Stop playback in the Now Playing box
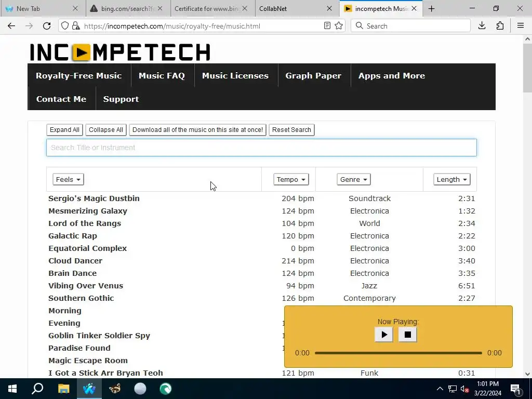The image size is (532, 399). pos(407,335)
